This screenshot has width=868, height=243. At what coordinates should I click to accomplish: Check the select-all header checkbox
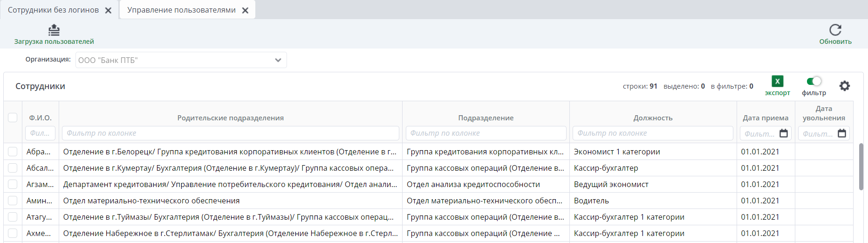pyautogui.click(x=13, y=118)
